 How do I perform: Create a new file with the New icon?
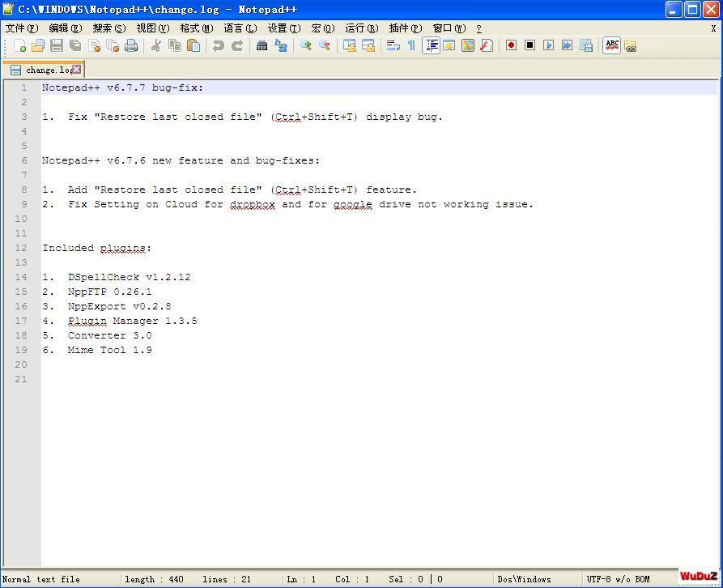point(19,45)
